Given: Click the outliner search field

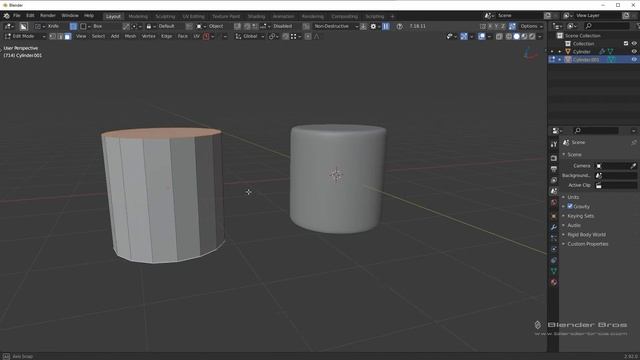Looking at the screenshot, I should coord(607,26).
